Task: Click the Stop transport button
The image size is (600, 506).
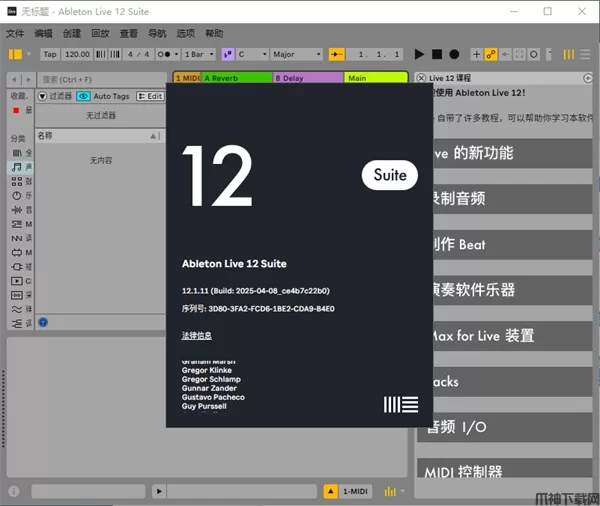Action: [437, 54]
